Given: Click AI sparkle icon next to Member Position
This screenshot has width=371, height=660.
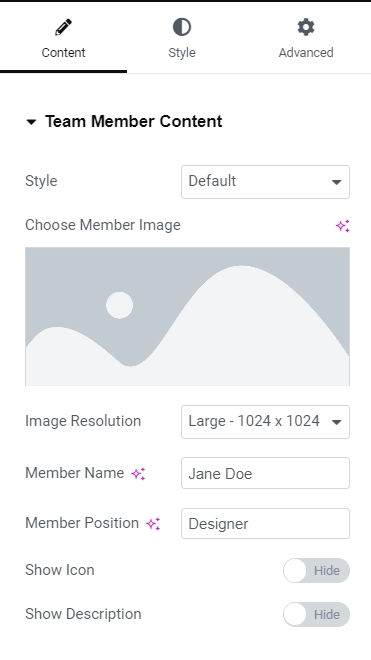Looking at the screenshot, I should 153,524.
